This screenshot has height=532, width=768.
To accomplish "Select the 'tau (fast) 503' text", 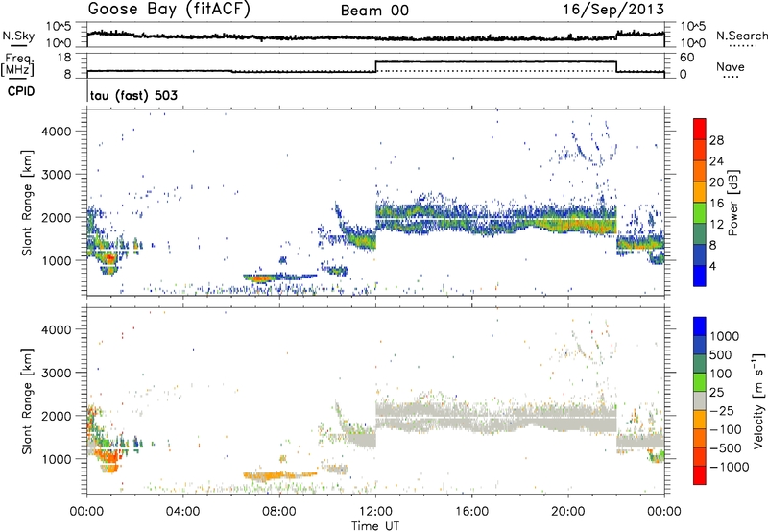I will [x=133, y=95].
